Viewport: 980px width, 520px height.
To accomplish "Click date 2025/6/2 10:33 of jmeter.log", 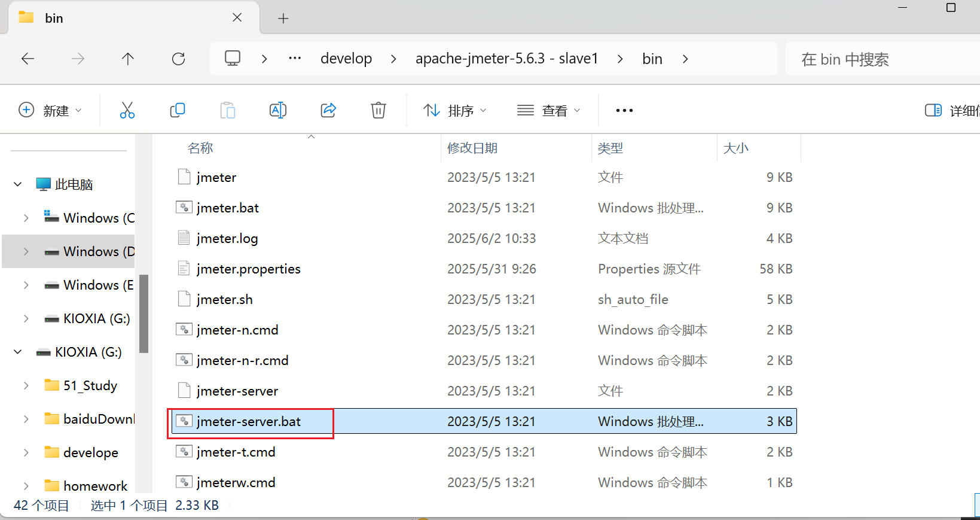I will 491,238.
